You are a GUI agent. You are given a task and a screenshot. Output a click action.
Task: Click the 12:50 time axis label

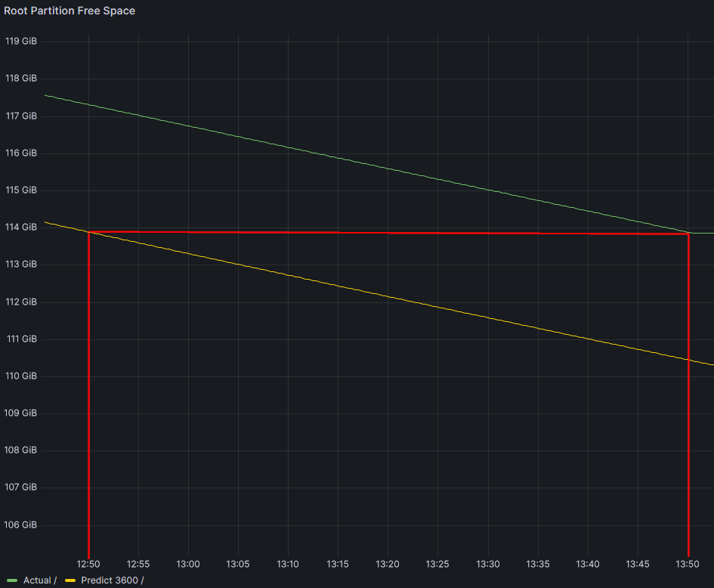[x=88, y=564]
